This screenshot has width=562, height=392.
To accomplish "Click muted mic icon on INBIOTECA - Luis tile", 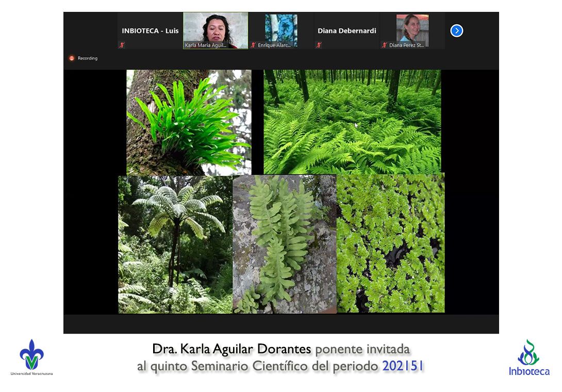I will (122, 45).
